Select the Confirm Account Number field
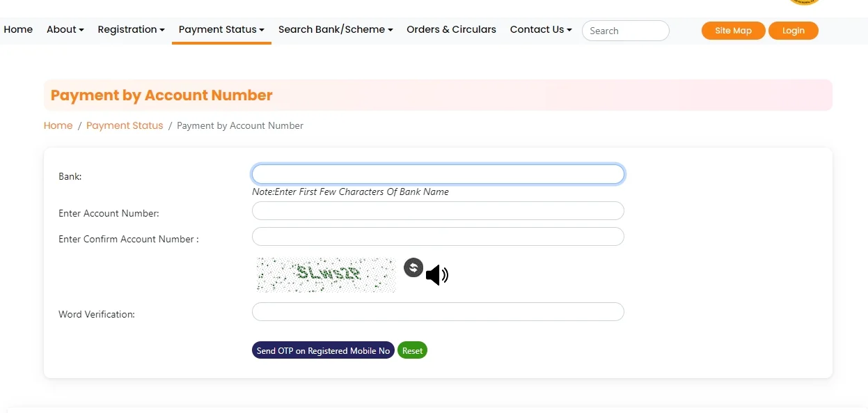 coord(438,237)
